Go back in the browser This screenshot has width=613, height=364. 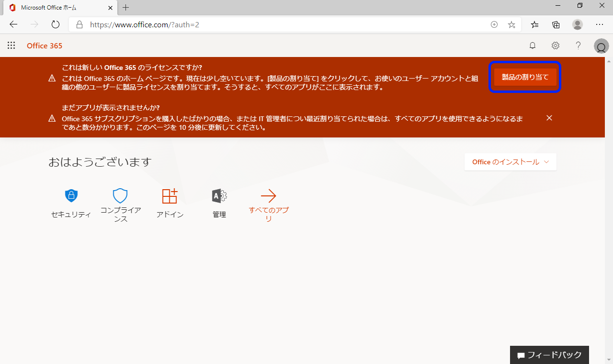tap(13, 24)
